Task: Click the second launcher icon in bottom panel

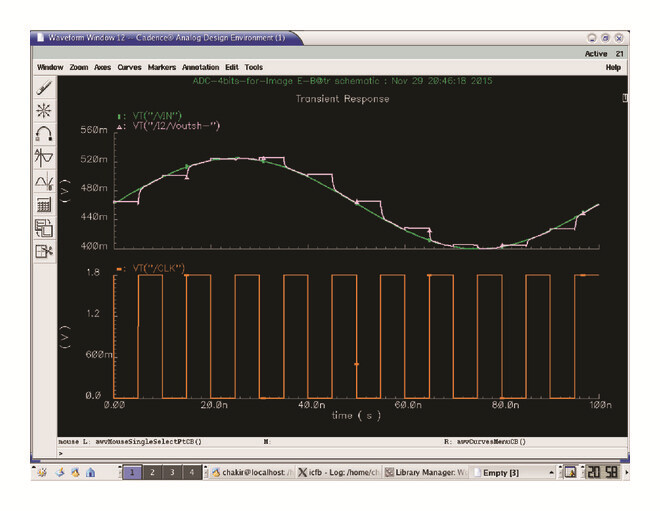Action: (x=60, y=472)
